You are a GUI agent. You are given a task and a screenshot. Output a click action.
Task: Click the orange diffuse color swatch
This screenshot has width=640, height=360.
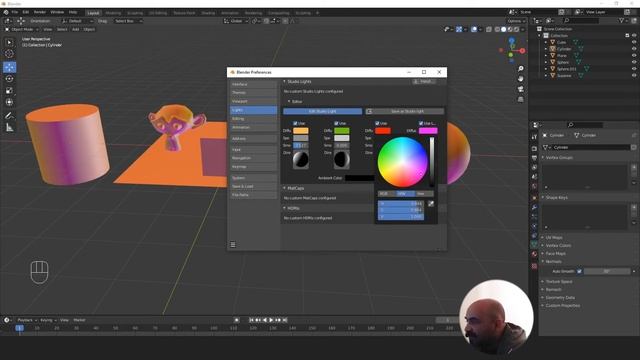tap(301, 131)
